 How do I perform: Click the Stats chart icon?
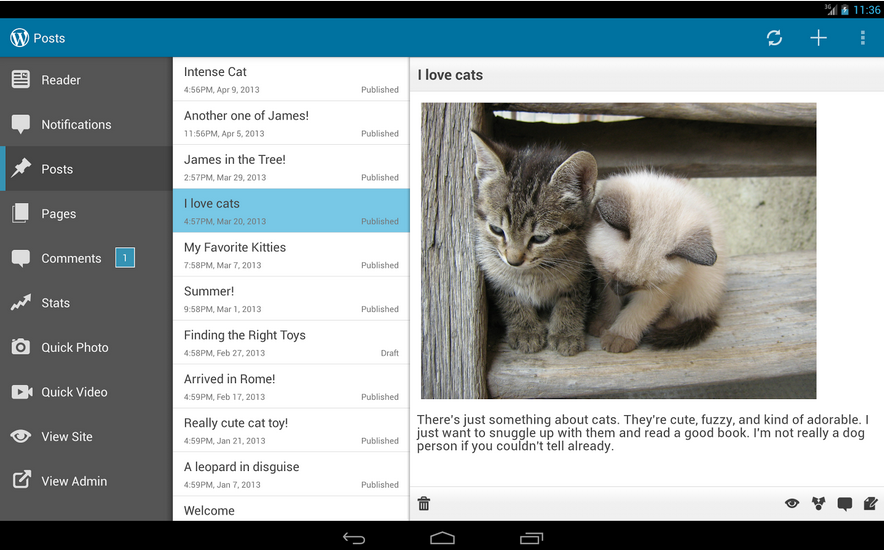[x=21, y=303]
